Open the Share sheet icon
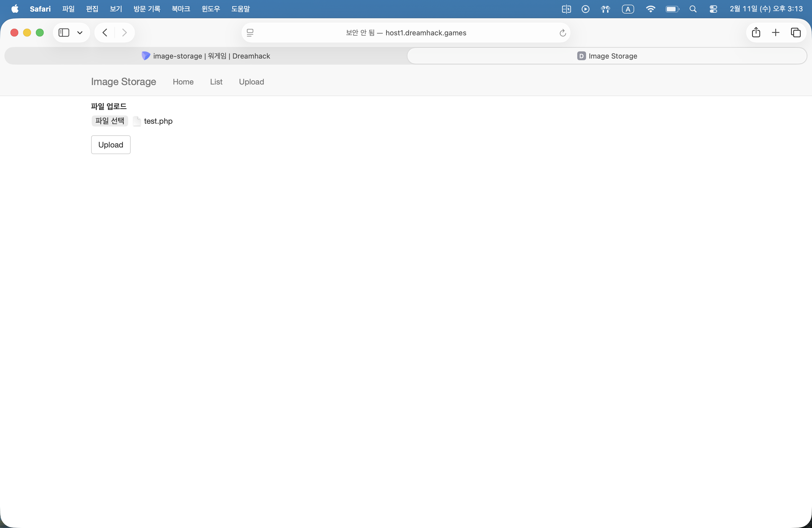The width and height of the screenshot is (812, 528). click(756, 33)
